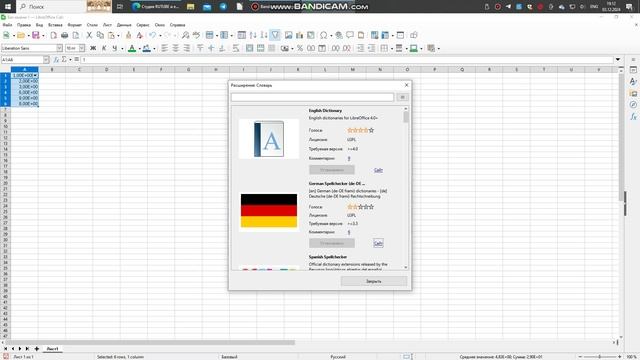Click the Merge and center cells icon

[x=249, y=48]
